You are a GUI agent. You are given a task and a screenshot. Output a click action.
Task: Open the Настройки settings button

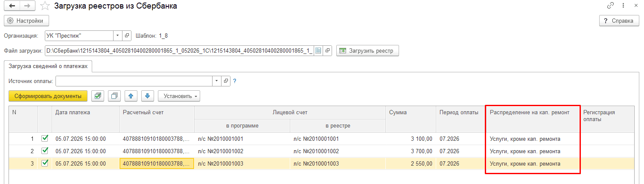(x=26, y=21)
